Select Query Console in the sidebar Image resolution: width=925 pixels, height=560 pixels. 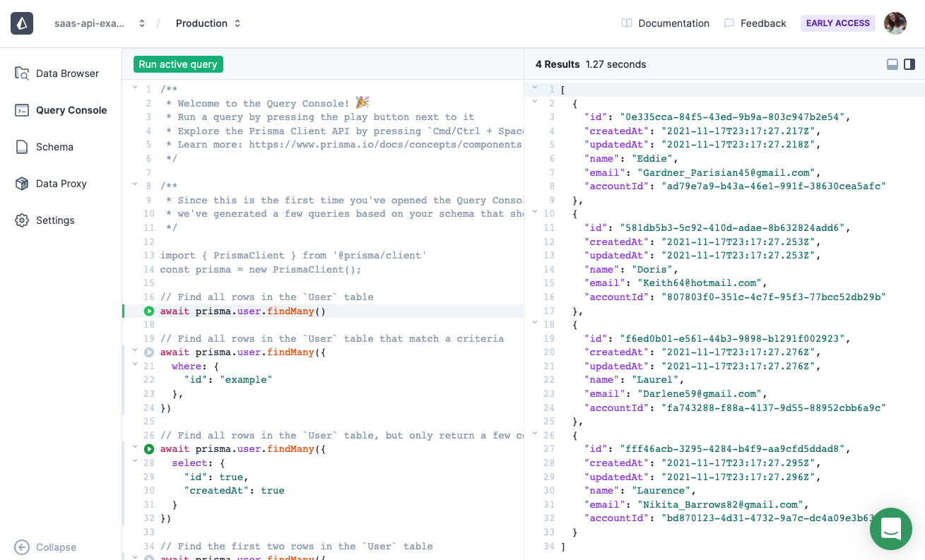coord(61,110)
